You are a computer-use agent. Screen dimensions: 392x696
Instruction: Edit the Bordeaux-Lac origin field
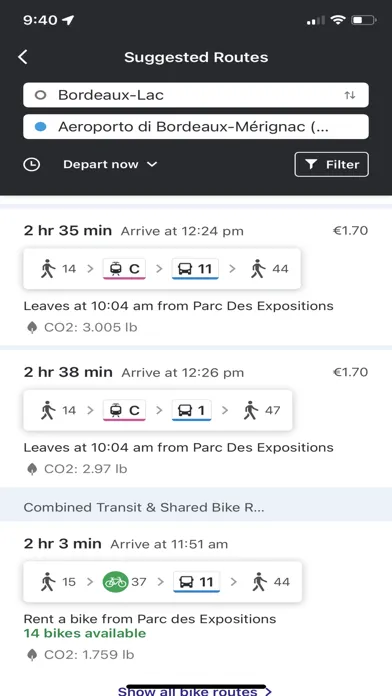(x=196, y=95)
